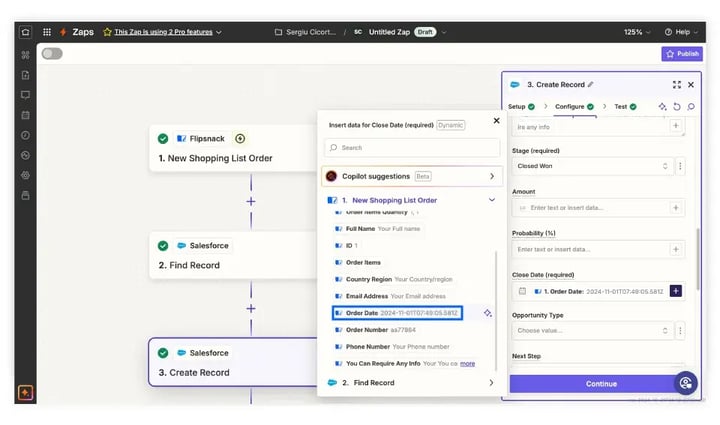Open dropdown next to Draft badge
Image resolution: width=720 pixels, height=425 pixels.
tap(444, 32)
